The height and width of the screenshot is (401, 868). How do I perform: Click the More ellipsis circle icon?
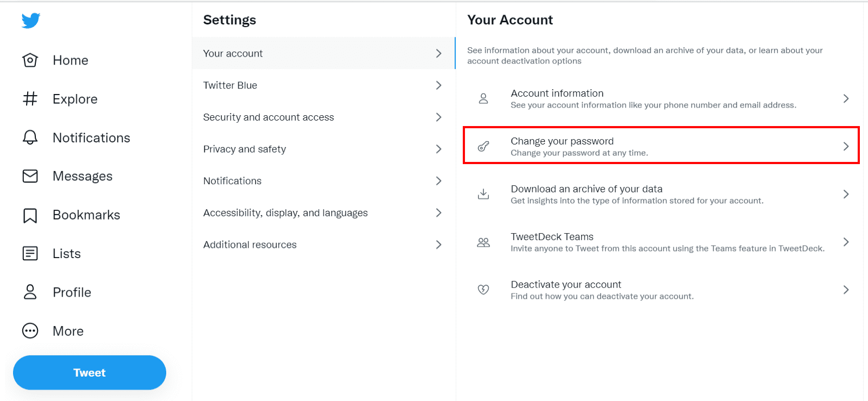[x=30, y=331]
